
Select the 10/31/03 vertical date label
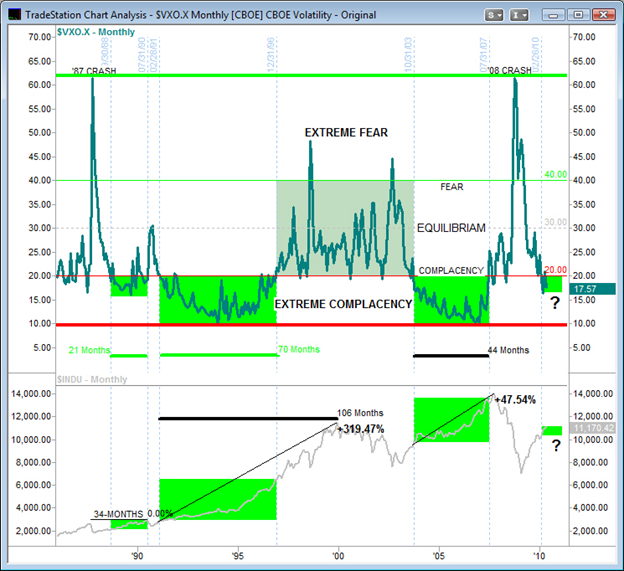pyautogui.click(x=408, y=55)
